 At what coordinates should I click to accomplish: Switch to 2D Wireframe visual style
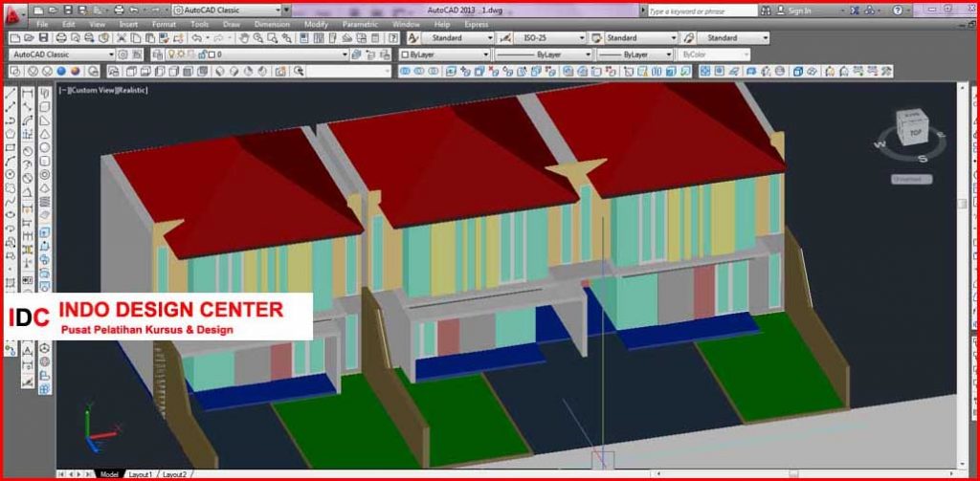(14, 71)
